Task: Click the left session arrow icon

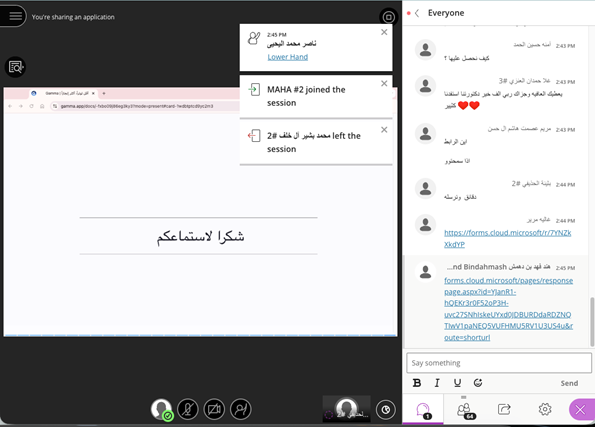Action: coord(254,136)
